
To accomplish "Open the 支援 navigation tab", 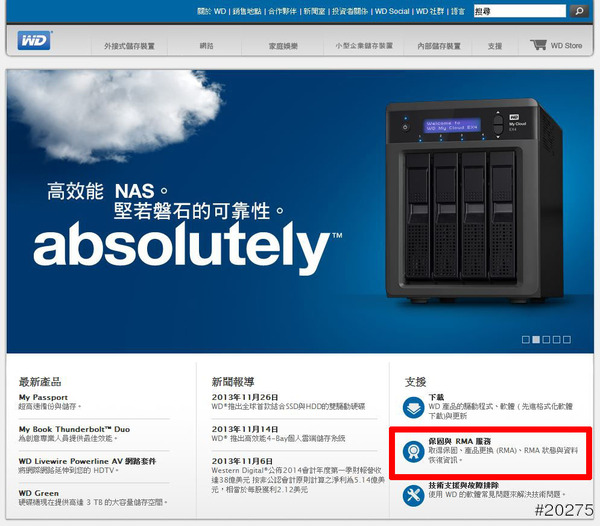I will [495, 46].
